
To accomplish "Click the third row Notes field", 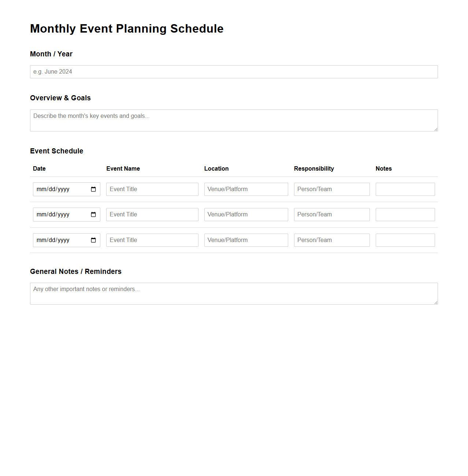I will pyautogui.click(x=405, y=240).
